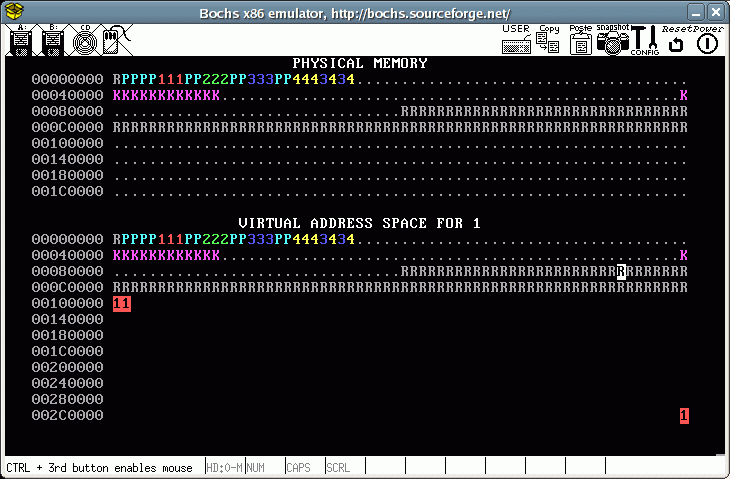This screenshot has height=479, width=730.
Task: Click the Power button icon
Action: (708, 41)
